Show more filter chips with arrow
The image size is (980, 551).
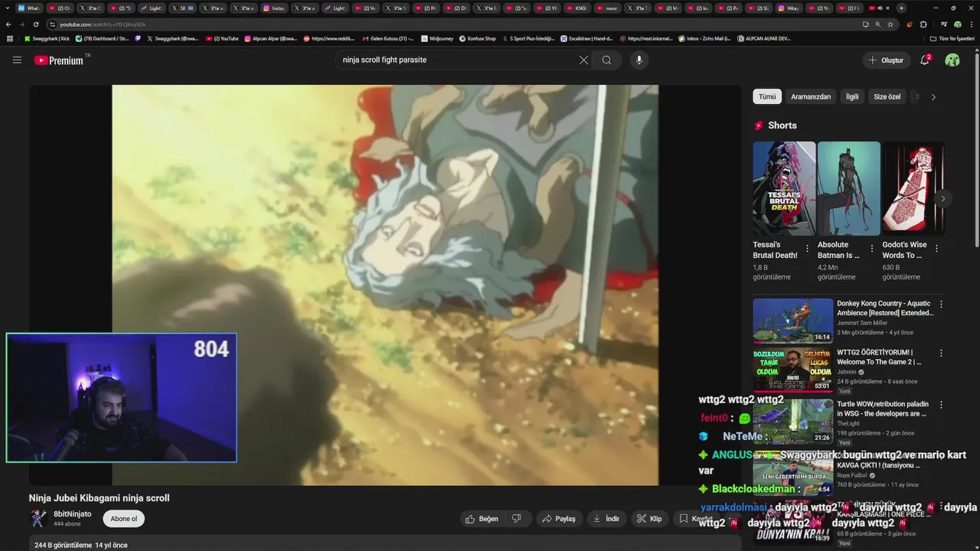click(x=933, y=96)
